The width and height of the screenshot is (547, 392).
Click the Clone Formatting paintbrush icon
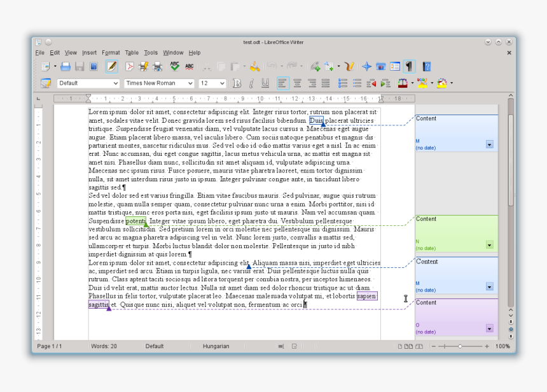tap(254, 66)
